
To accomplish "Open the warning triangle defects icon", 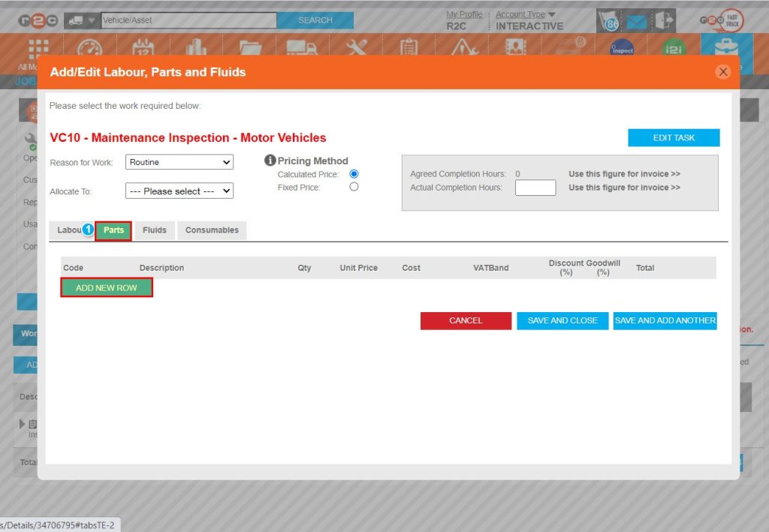I will tap(463, 47).
